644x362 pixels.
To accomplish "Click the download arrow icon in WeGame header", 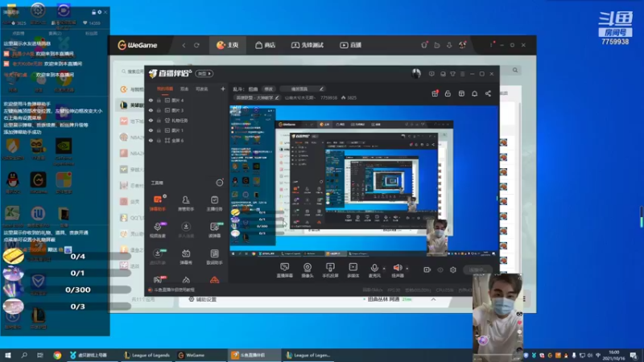I will tap(449, 45).
